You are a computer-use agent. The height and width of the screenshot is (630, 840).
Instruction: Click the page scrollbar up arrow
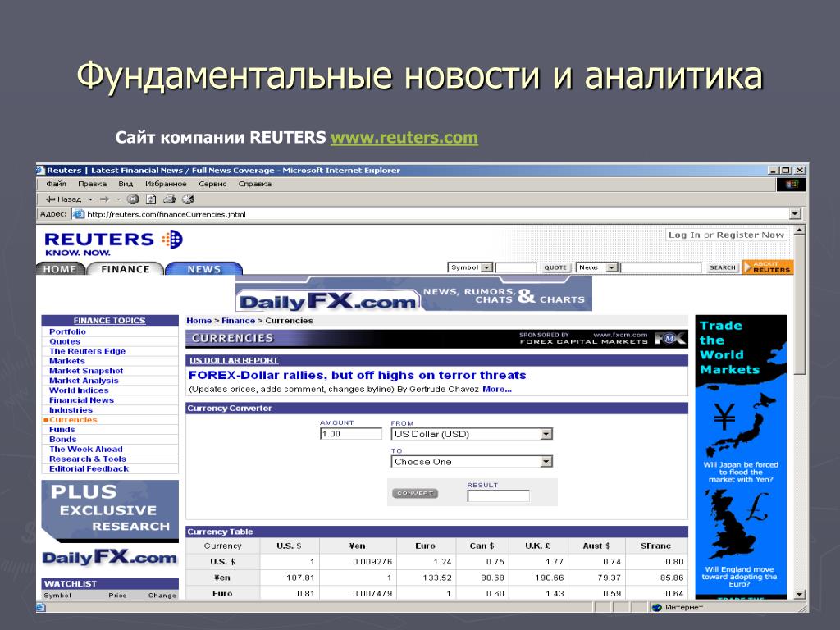799,231
